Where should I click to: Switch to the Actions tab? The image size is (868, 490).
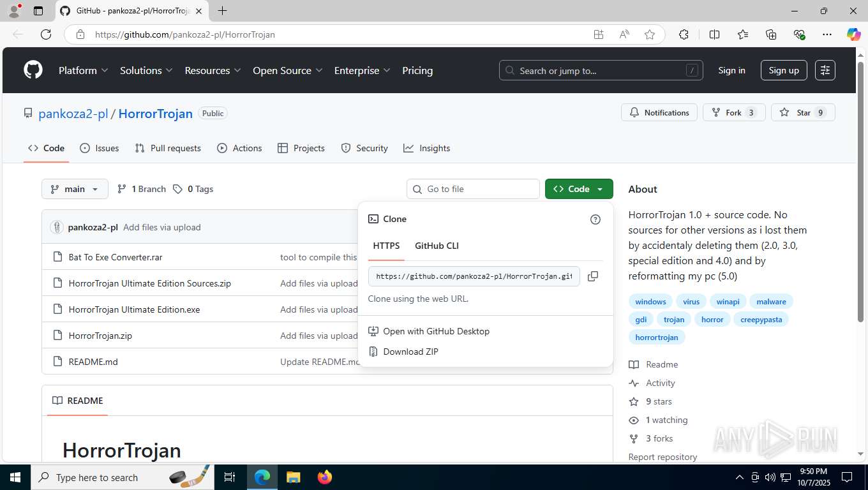239,148
